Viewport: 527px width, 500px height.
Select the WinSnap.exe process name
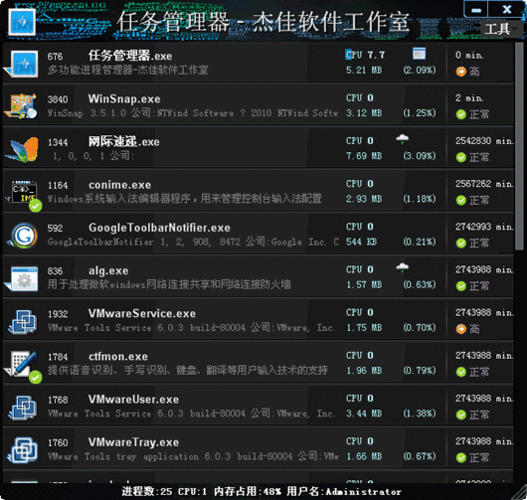pyautogui.click(x=124, y=99)
